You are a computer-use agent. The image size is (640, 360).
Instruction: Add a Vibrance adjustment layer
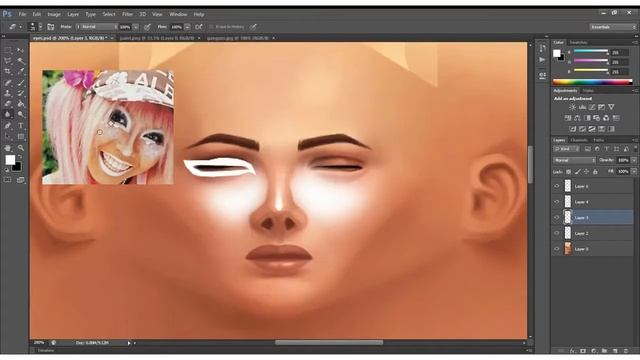point(611,107)
